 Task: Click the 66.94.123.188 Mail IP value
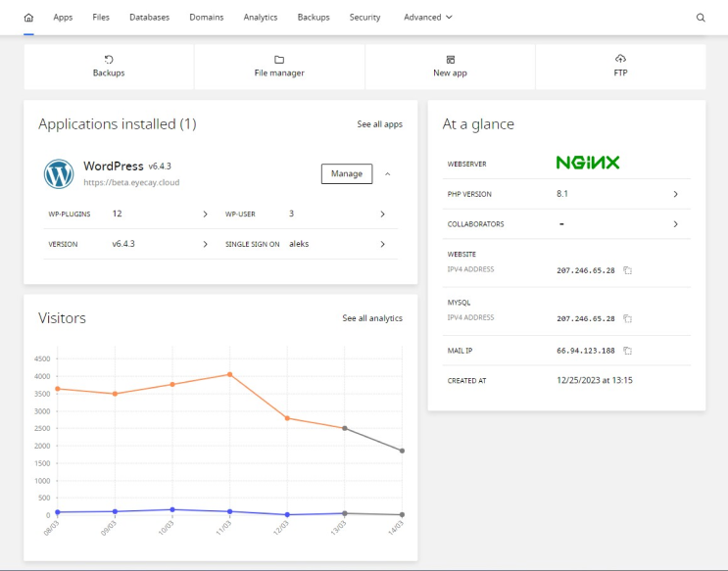586,351
